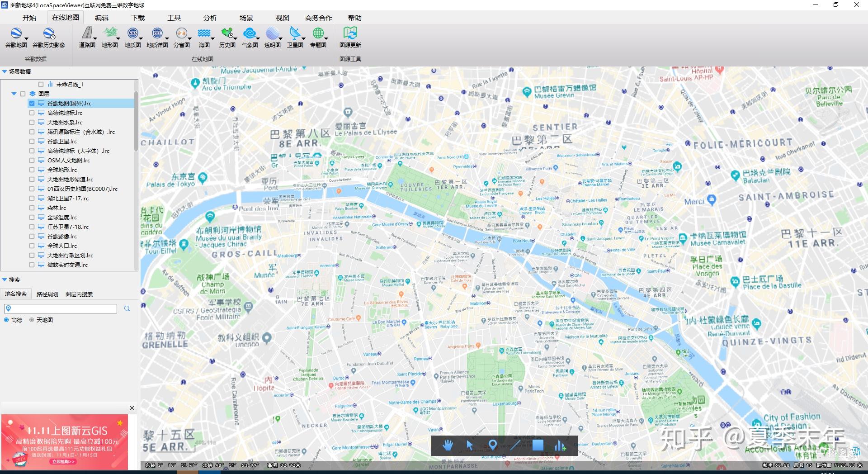Image resolution: width=868 pixels, height=474 pixels.
Task: Open the 分省图 dropdown arrow
Action: (189, 38)
